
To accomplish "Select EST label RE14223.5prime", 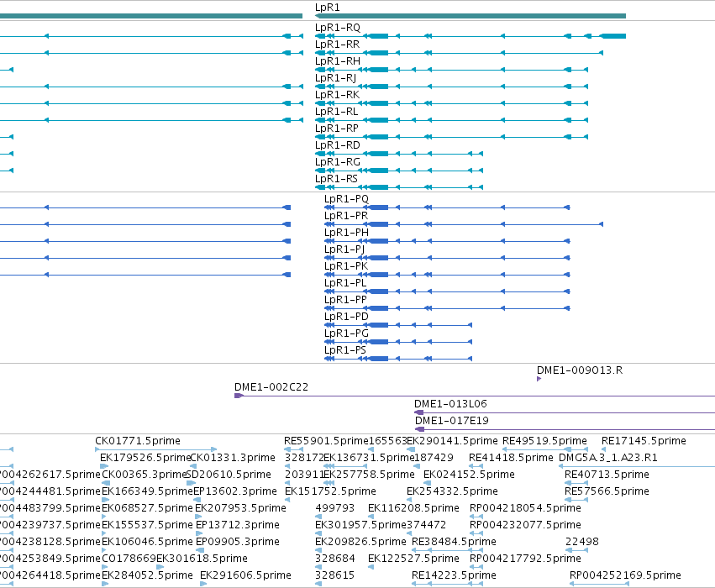I will 454,575.
